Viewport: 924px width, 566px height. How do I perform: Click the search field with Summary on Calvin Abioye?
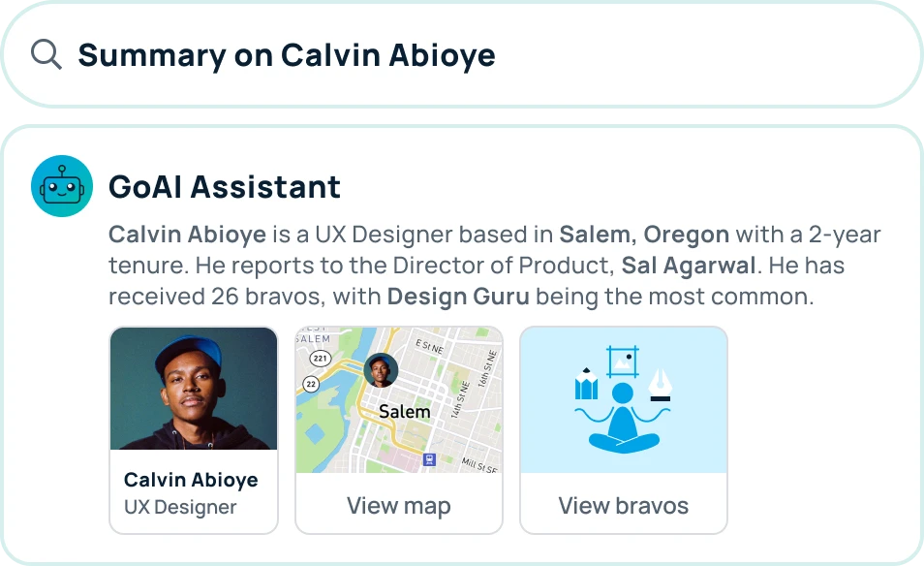point(462,55)
